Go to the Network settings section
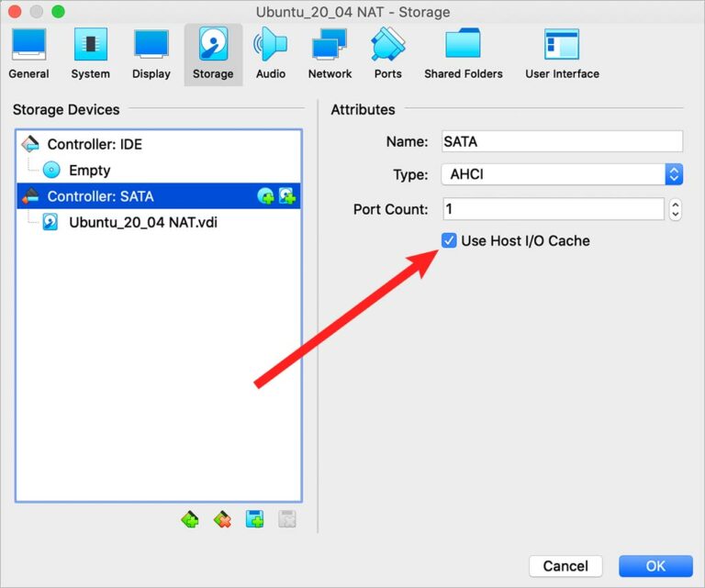This screenshot has height=588, width=705. pos(330,54)
